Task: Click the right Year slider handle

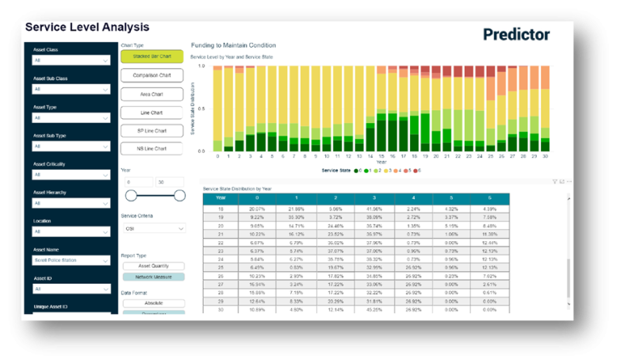Action: tap(179, 195)
